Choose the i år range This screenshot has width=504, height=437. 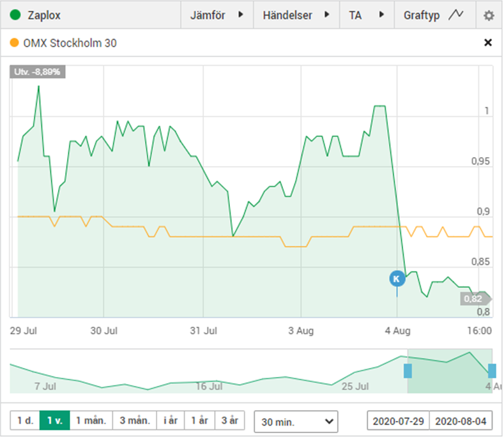click(x=171, y=420)
